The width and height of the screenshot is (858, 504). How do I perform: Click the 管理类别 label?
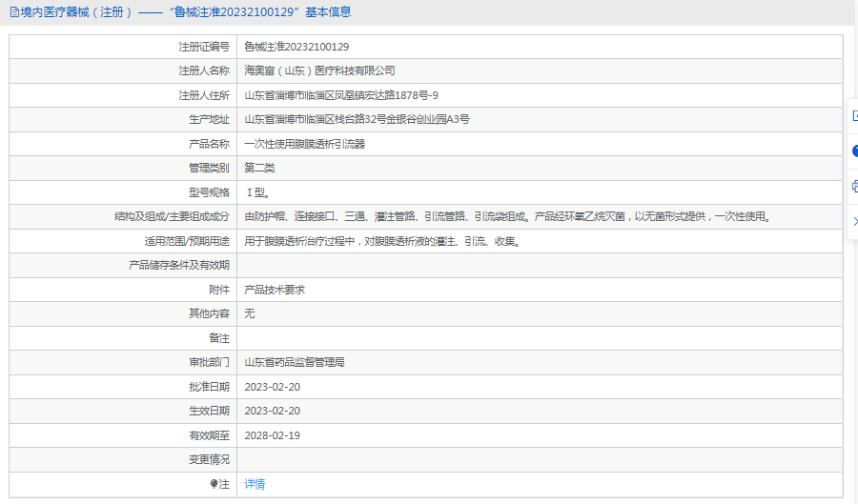pos(209,168)
